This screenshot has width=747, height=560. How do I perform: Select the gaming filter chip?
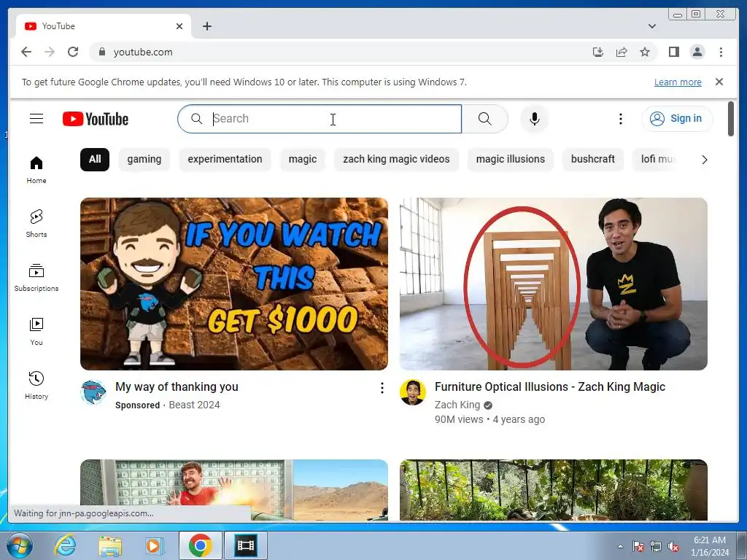pos(144,159)
